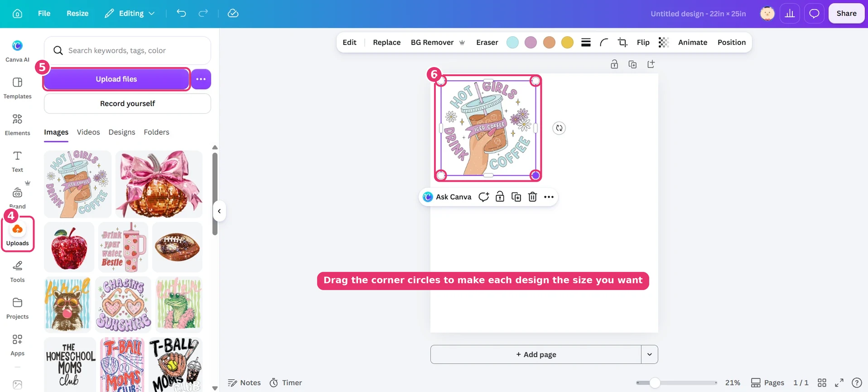Viewport: 868px width, 392px height.
Task: Switch to Folders tab
Action: tap(156, 132)
